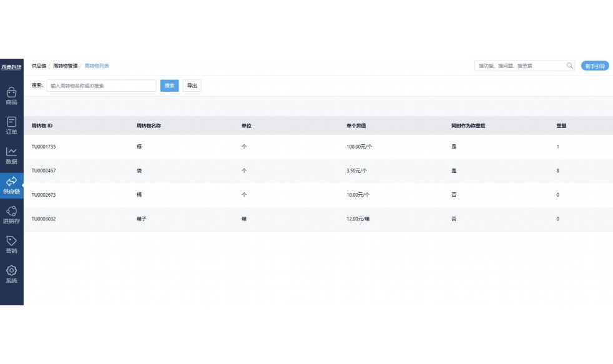Open the 新手引导 beginner guide
This screenshot has width=613, height=364.
tap(594, 66)
